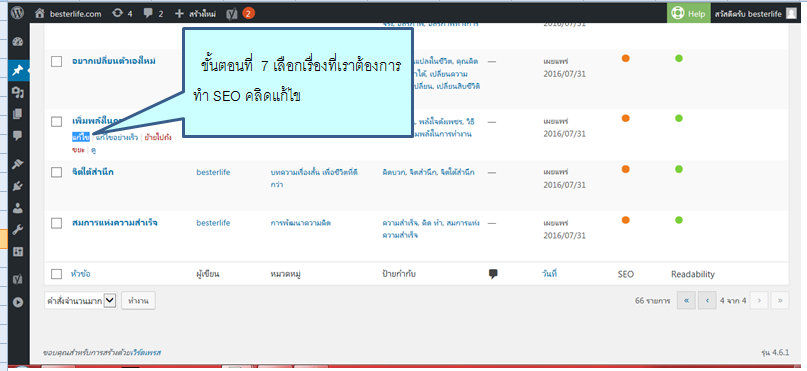Image resolution: width=807 pixels, height=371 pixels.
Task: Open the Yoast SEO icon in sidebar
Action: click(x=18, y=279)
